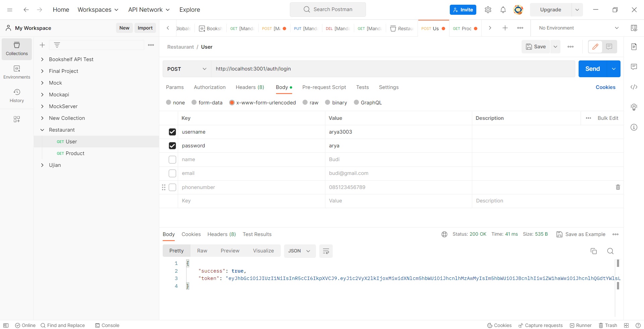The width and height of the screenshot is (644, 329).
Task: Click the settings gear icon in header
Action: (x=488, y=10)
